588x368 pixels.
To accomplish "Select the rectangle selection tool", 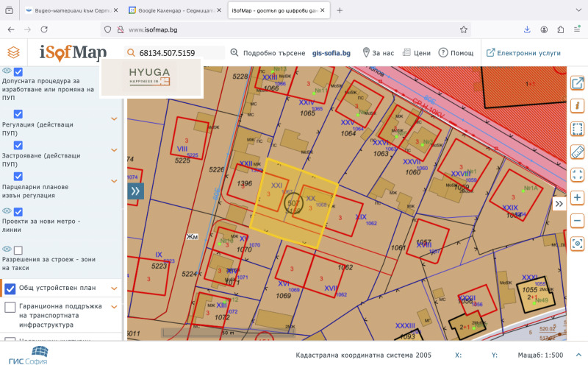I will pos(578,129).
